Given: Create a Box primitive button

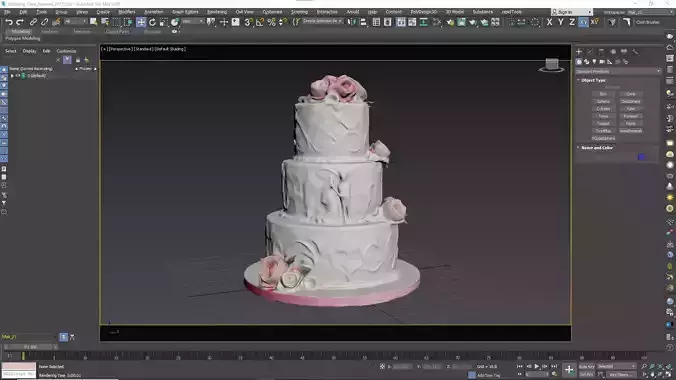Looking at the screenshot, I should pos(603,94).
